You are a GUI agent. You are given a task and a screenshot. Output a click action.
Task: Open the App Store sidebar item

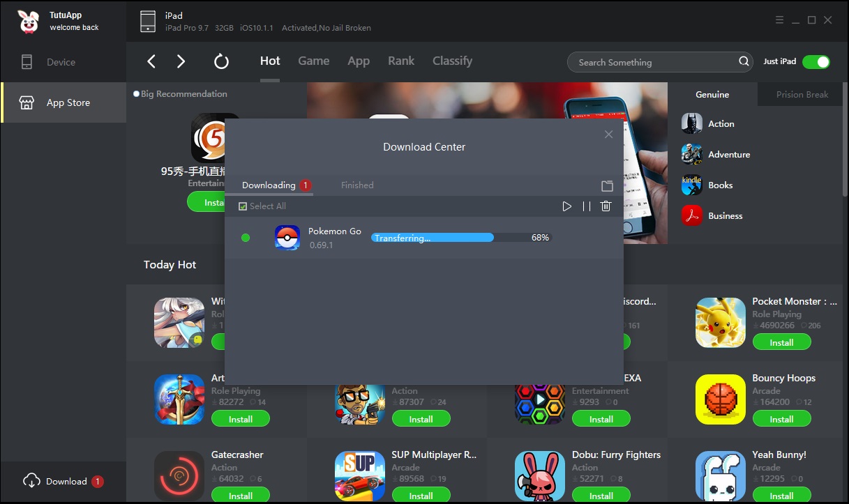(63, 102)
